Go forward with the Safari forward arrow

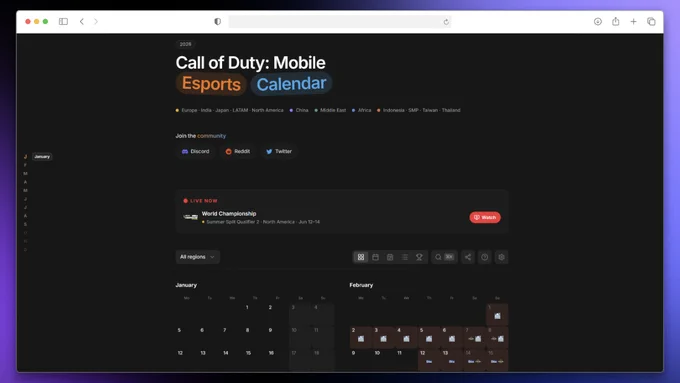tap(96, 21)
